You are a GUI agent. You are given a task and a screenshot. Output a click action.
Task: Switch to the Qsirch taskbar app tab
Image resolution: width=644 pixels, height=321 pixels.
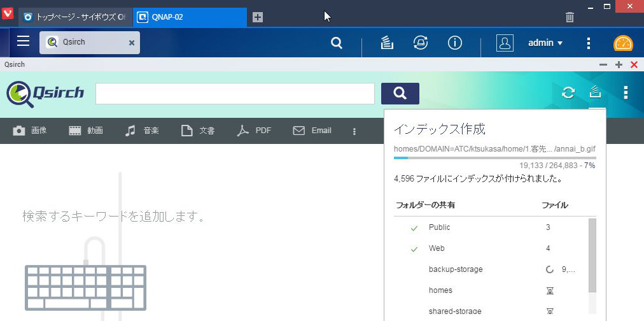pos(90,42)
